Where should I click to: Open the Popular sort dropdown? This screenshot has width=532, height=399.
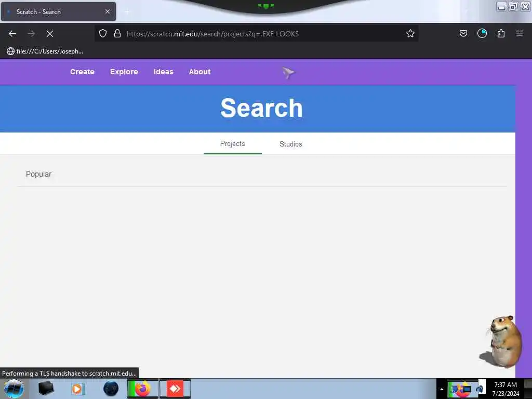coord(38,174)
